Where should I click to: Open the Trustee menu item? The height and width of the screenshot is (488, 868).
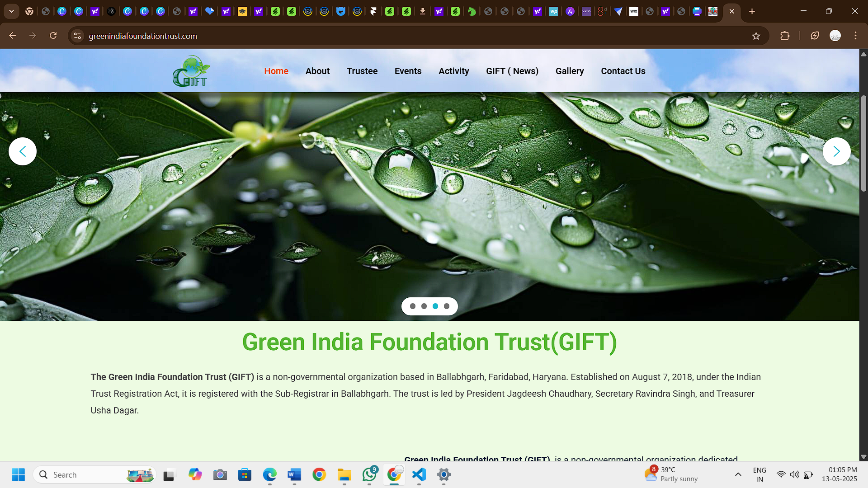(x=362, y=71)
